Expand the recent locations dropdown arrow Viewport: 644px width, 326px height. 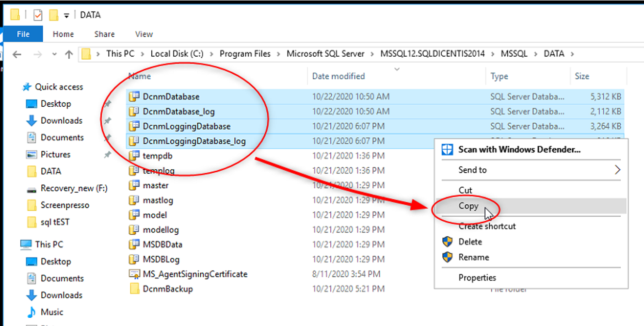(x=54, y=54)
